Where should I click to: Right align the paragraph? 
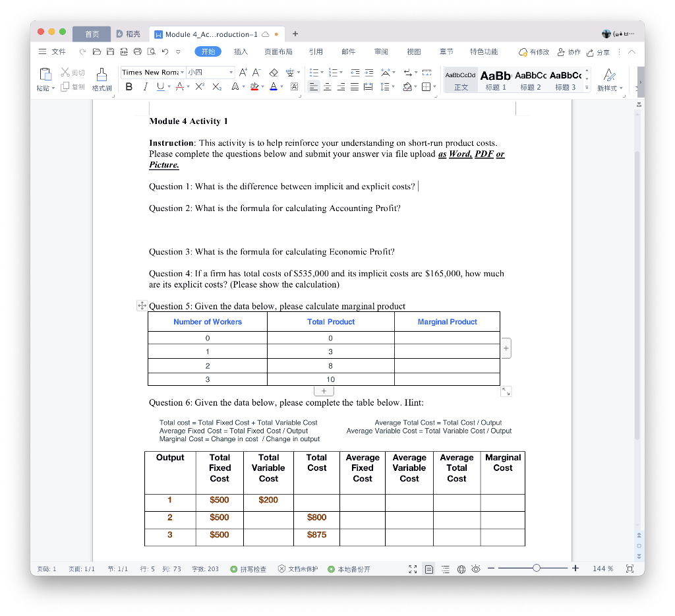tap(341, 87)
